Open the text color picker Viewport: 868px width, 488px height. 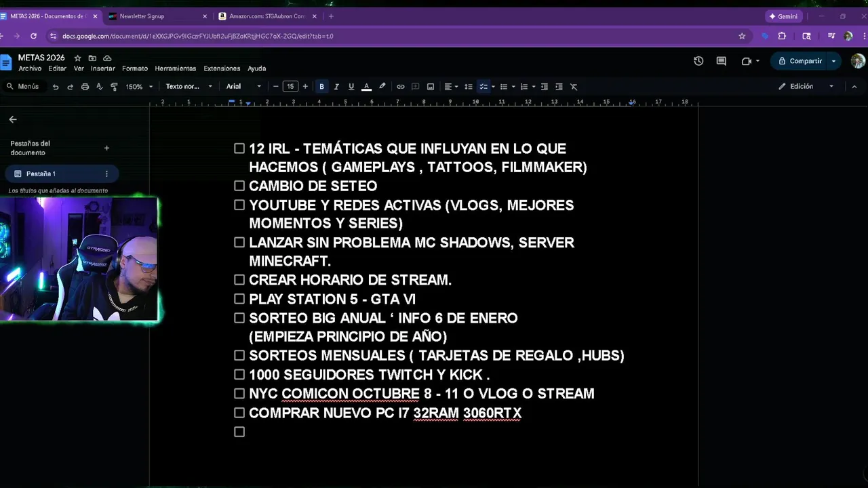point(366,87)
